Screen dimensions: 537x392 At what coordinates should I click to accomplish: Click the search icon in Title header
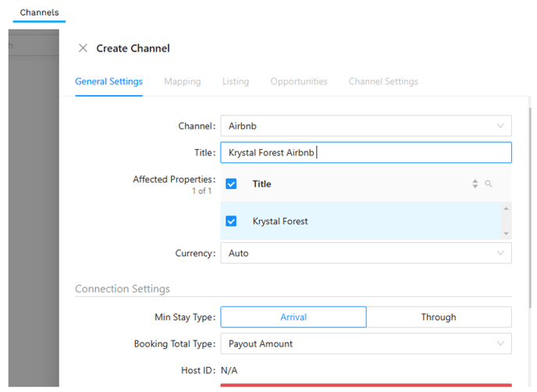pos(489,184)
